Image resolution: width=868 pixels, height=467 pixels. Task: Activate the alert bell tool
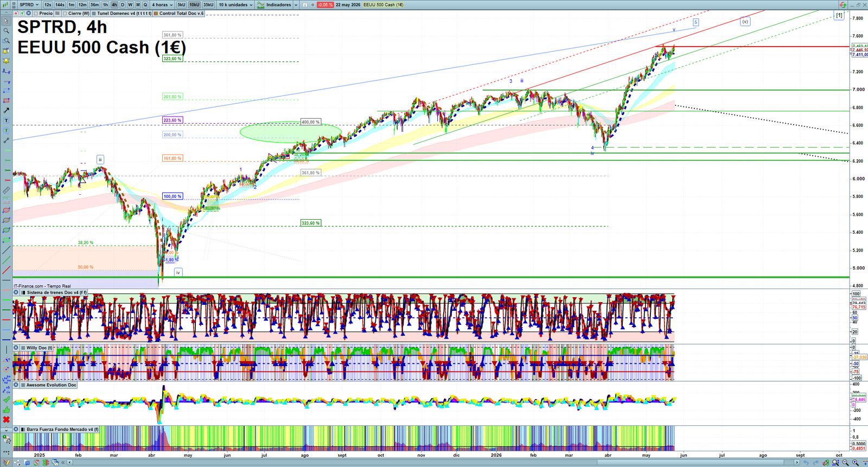click(7, 61)
